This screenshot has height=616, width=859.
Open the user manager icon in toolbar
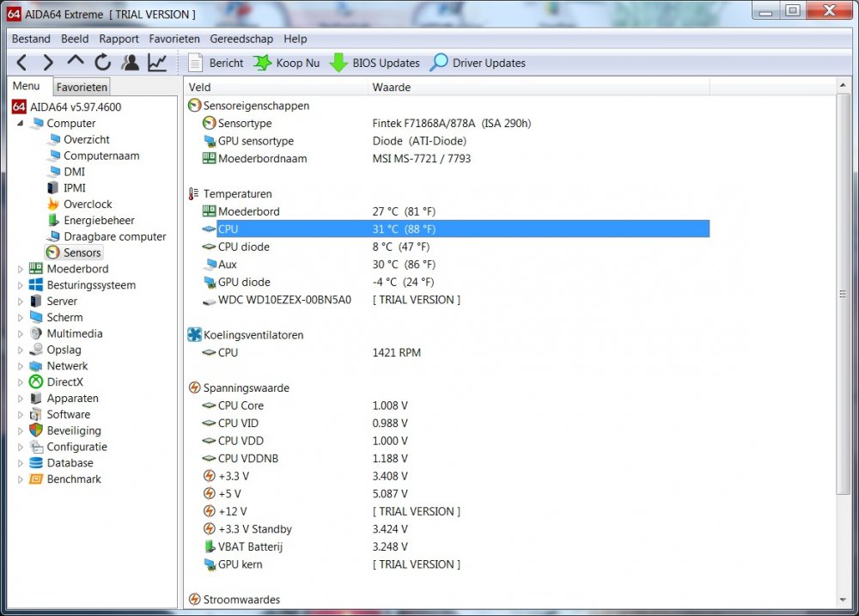130,63
